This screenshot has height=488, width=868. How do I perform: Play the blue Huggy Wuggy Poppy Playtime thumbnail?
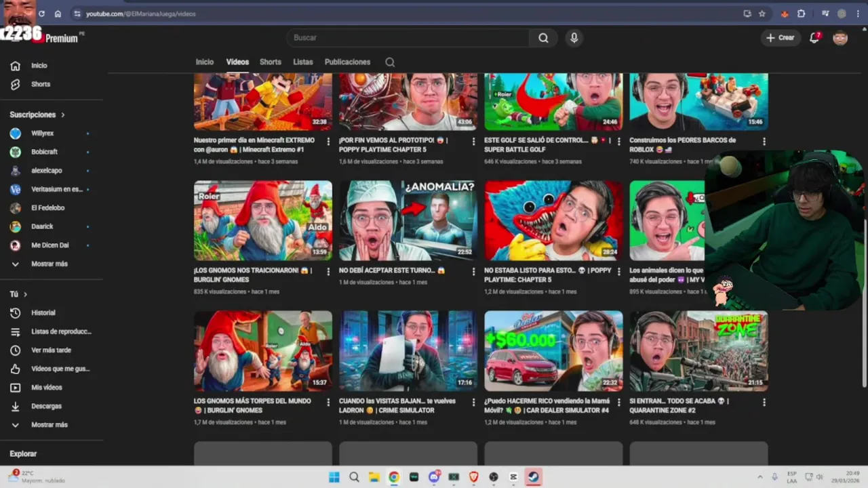[553, 220]
